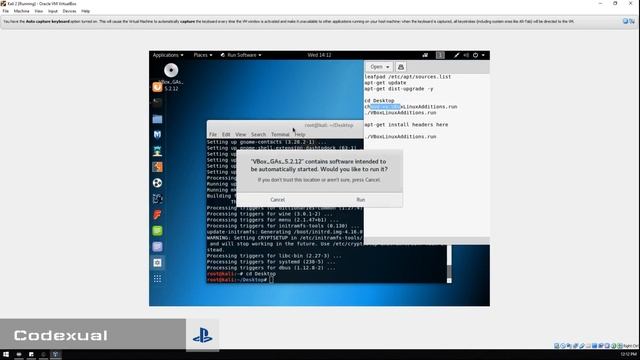This screenshot has height=360, width=640.
Task: Open the Terminal icon in the dock
Action: pyautogui.click(x=157, y=102)
